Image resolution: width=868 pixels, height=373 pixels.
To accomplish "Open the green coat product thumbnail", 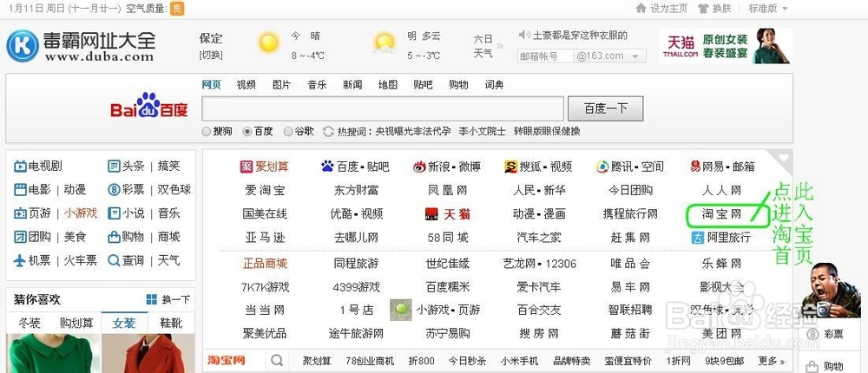I will 54,353.
